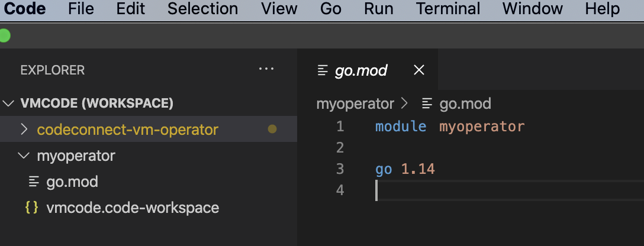644x246 pixels.
Task: Open the Code application menu
Action: [25, 9]
